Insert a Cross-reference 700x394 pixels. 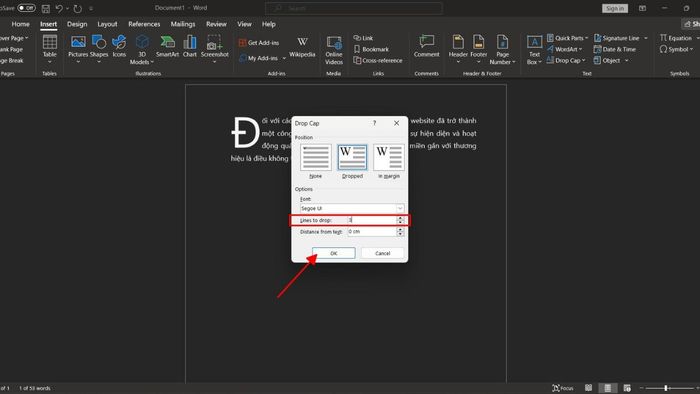coord(378,61)
